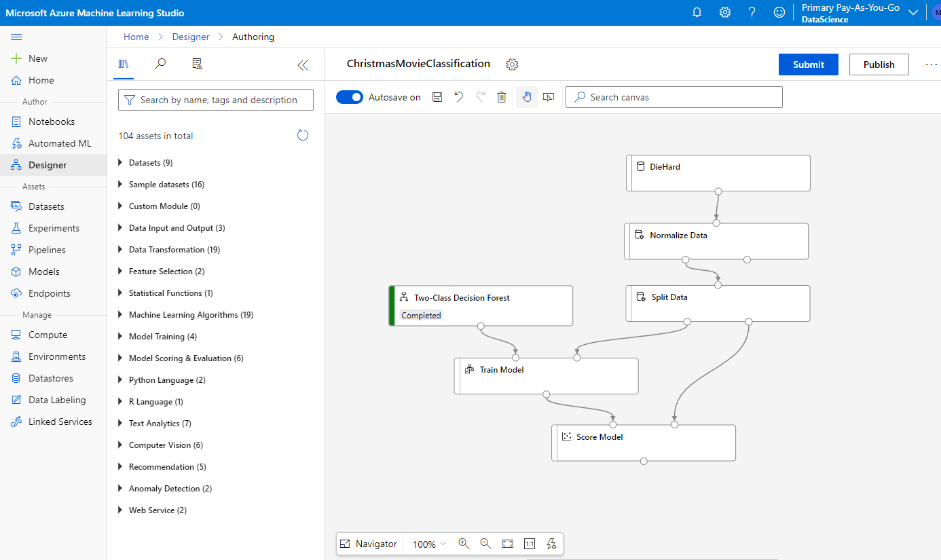Image resolution: width=941 pixels, height=560 pixels.
Task: Delete selected module with trash icon
Action: point(502,97)
